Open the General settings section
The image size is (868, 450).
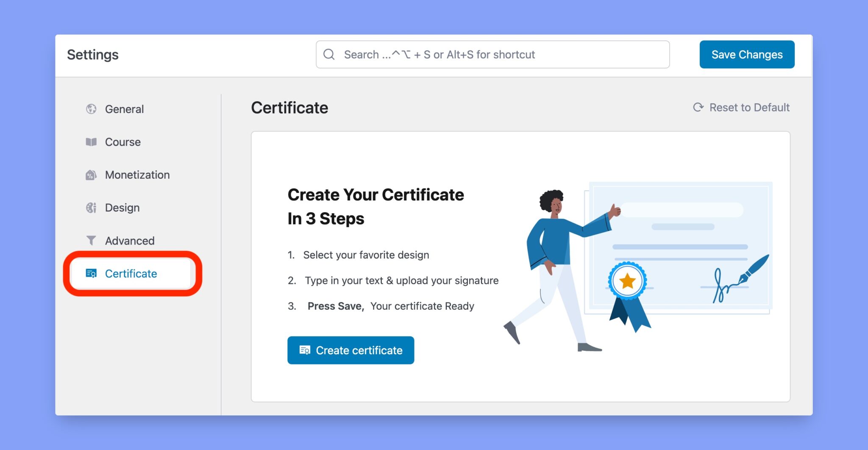pos(124,109)
